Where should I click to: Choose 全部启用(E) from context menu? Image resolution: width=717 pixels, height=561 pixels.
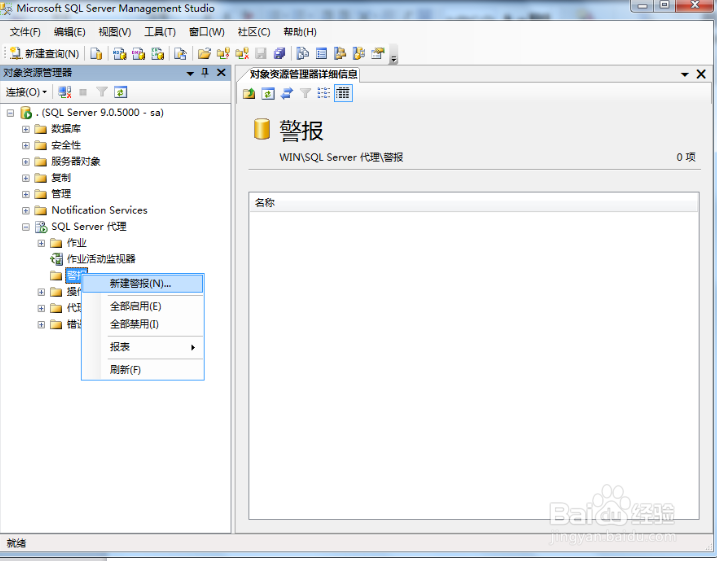pos(143,306)
